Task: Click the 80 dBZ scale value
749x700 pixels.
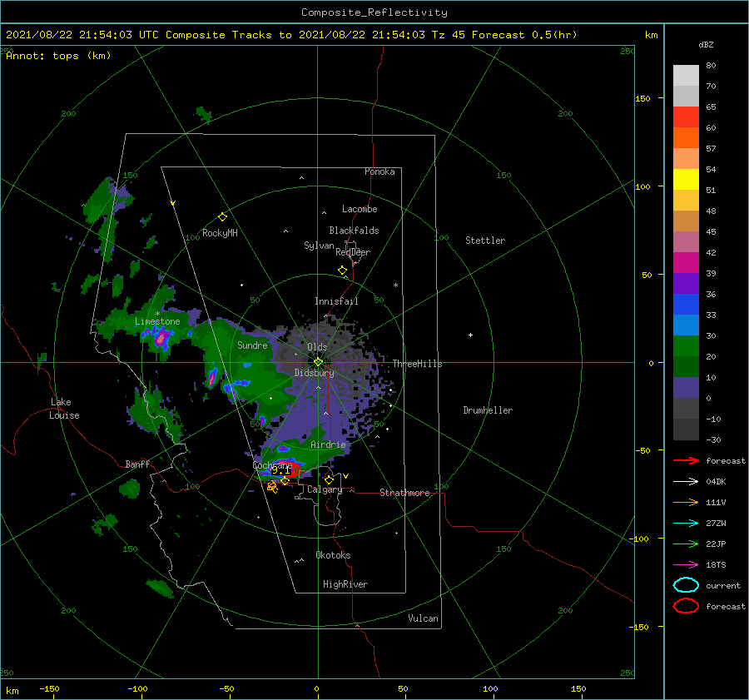Action: click(711, 66)
